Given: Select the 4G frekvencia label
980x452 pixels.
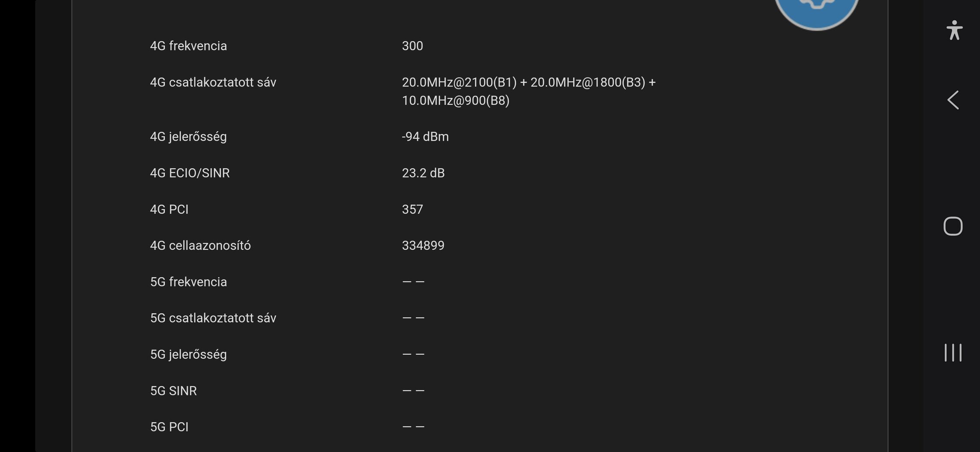Looking at the screenshot, I should click(x=188, y=46).
